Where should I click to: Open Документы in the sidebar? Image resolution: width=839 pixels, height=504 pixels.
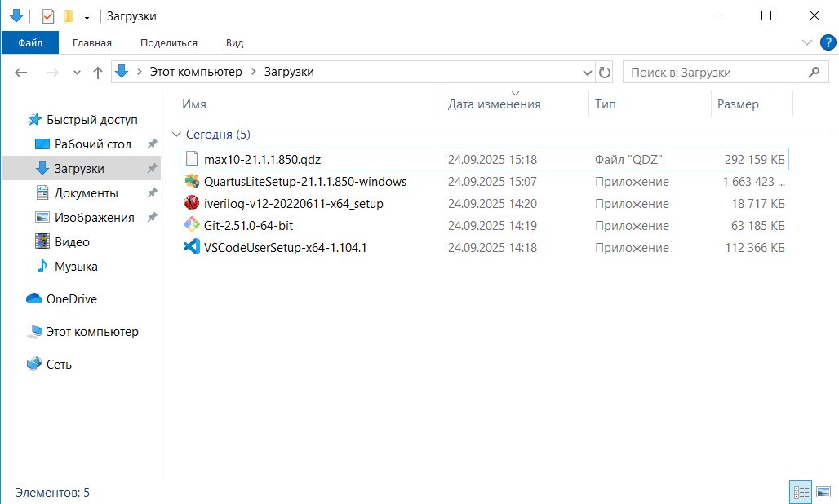pyautogui.click(x=87, y=193)
